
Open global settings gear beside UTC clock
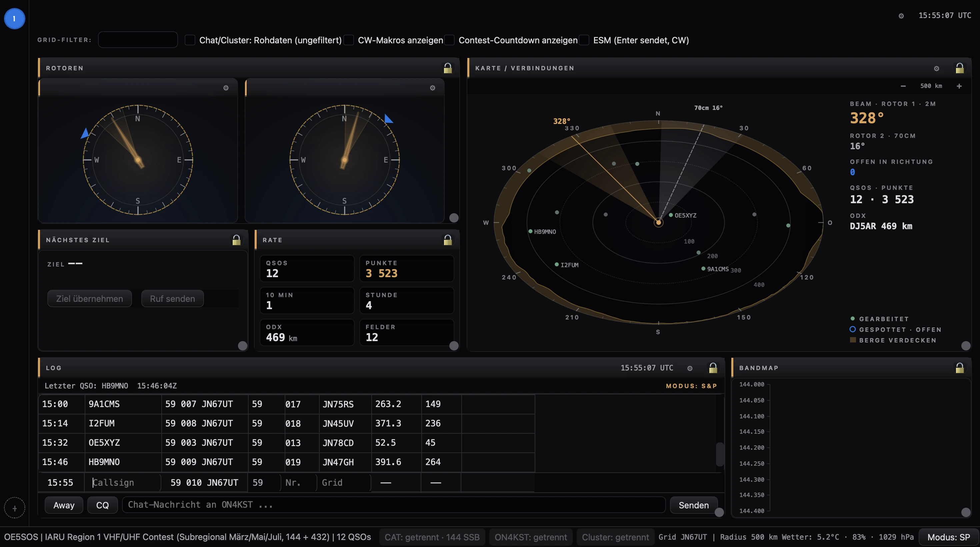[x=901, y=16]
